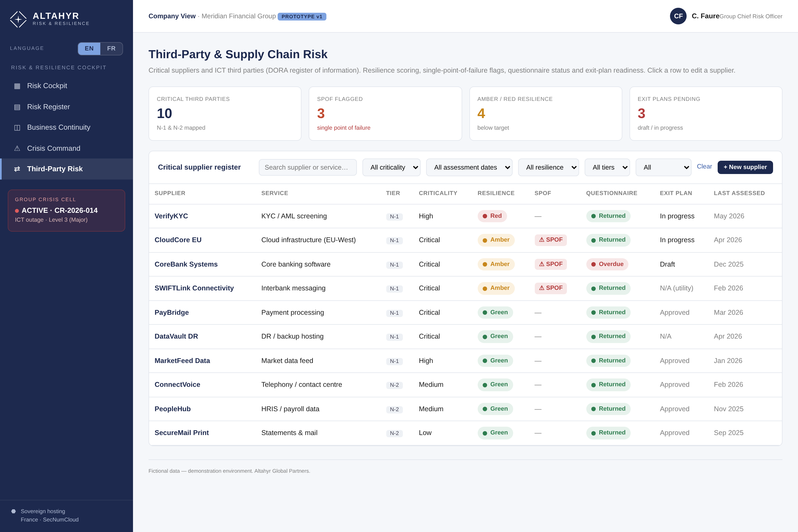Viewport: 798px width, 532px height.
Task: Select the PeopleHub supplier name
Action: pos(173,409)
